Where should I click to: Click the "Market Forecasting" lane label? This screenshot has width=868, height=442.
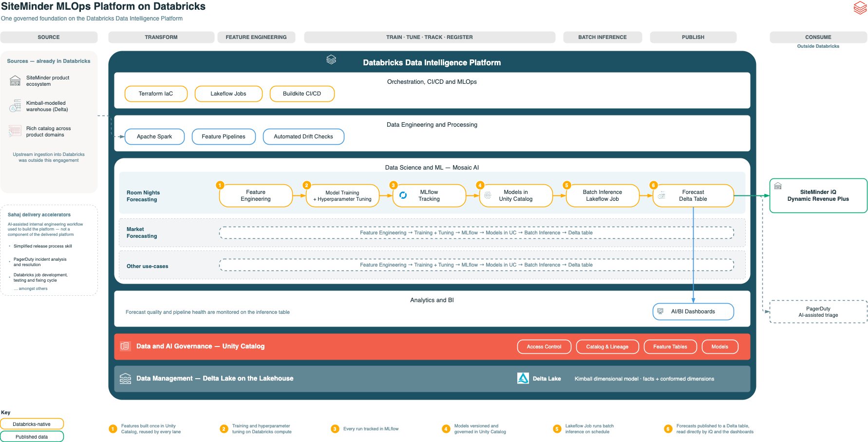142,232
